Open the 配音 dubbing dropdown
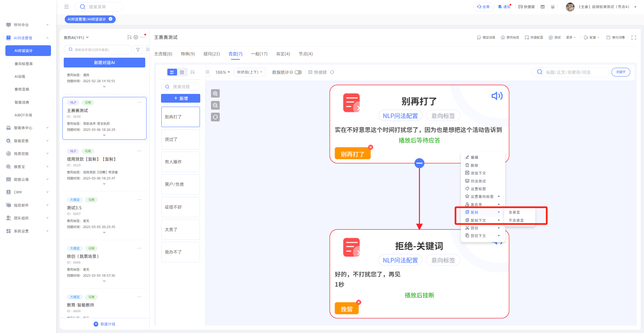 pos(591,38)
